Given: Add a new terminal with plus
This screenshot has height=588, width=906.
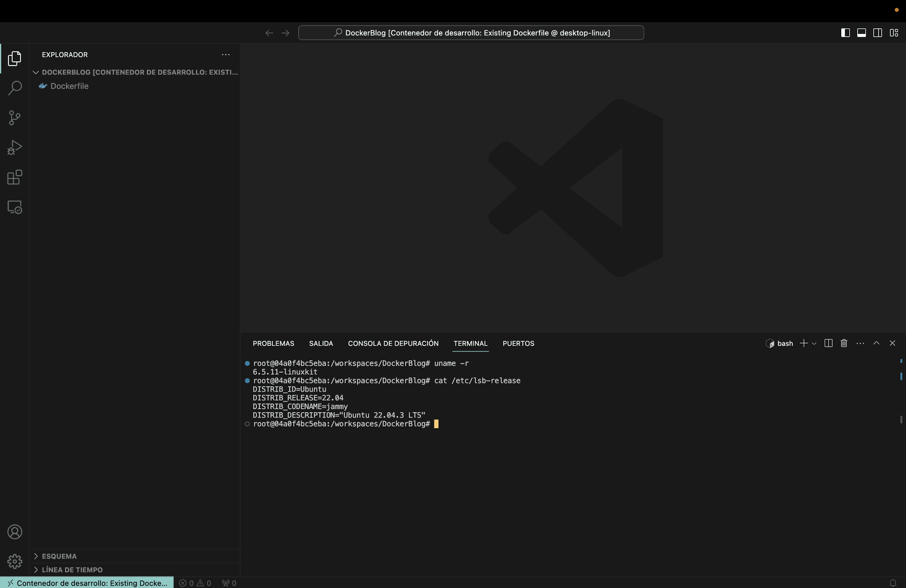Looking at the screenshot, I should point(804,343).
